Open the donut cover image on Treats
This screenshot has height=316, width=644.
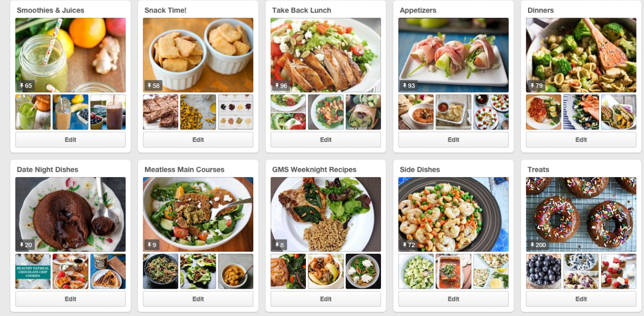click(581, 215)
